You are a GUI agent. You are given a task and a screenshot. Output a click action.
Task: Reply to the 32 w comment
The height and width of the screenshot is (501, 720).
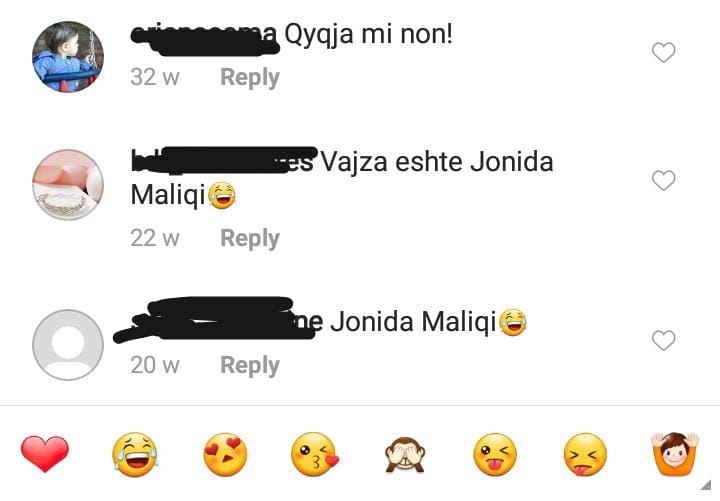(250, 77)
